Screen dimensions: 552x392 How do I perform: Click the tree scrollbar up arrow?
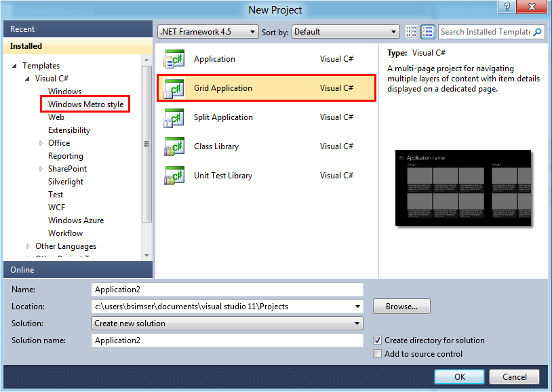point(146,60)
